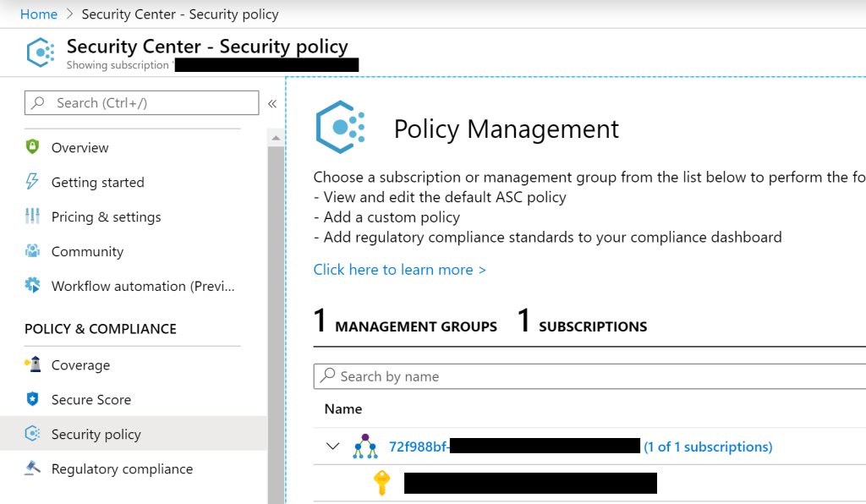Click the Overview shield icon
The height and width of the screenshot is (504, 866).
point(33,147)
